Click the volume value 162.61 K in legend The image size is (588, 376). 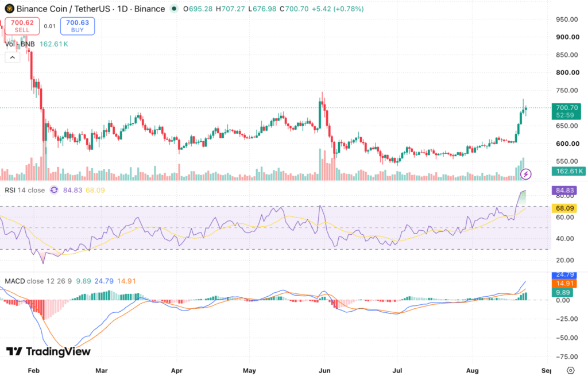[53, 44]
